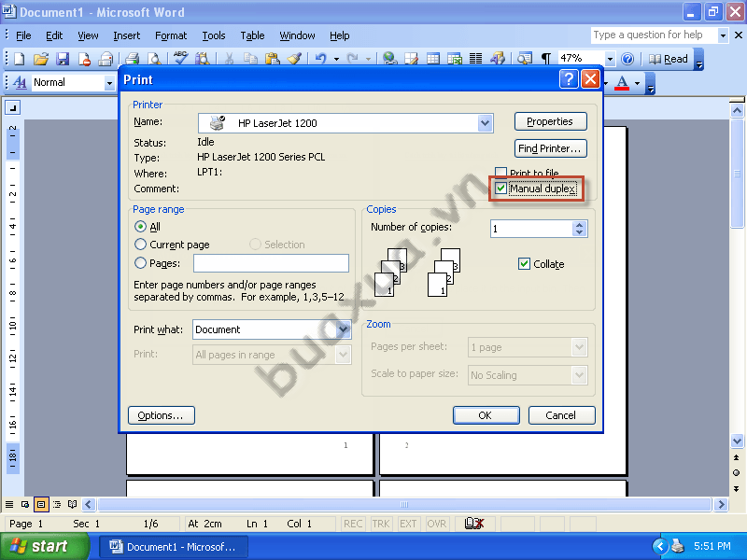Image resolution: width=747 pixels, height=560 pixels.
Task: Click the Properties button
Action: coord(550,121)
